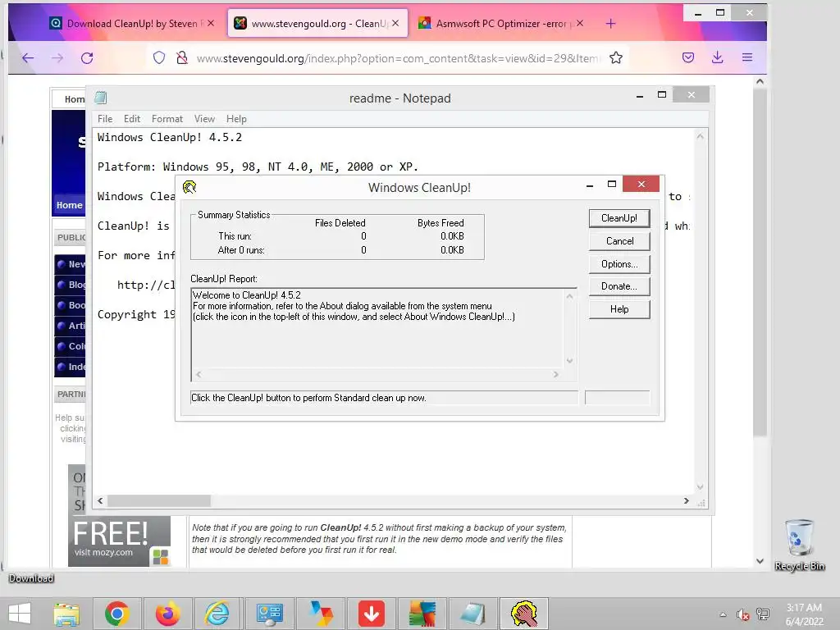Click the network tray icon
840x630 pixels.
[x=763, y=614]
